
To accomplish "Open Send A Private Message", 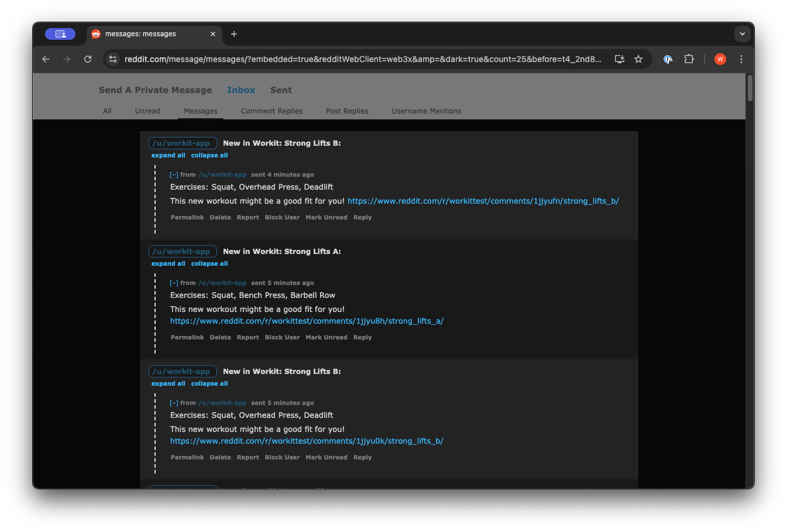I will (156, 90).
